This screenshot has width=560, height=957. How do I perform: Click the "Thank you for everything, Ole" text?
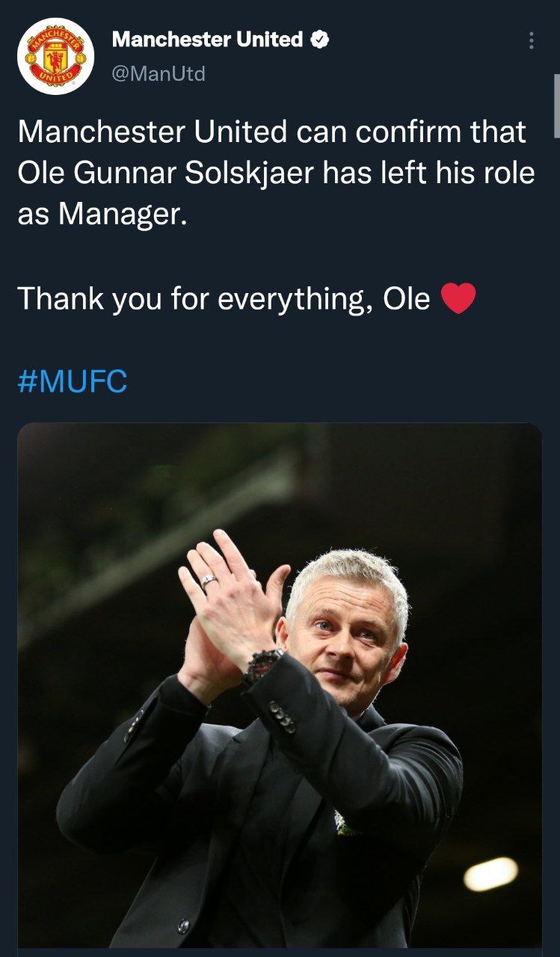coord(224,299)
